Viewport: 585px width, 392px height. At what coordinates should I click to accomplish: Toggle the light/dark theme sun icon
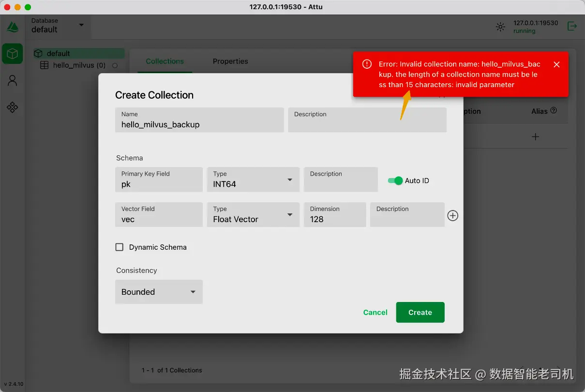501,27
